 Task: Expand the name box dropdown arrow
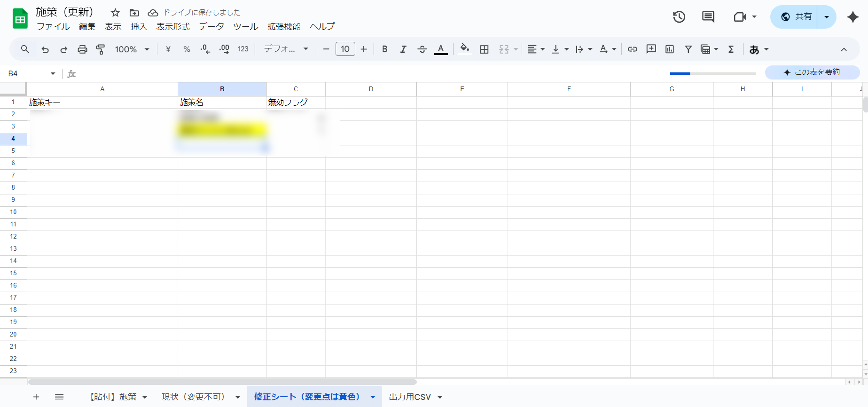(53, 73)
